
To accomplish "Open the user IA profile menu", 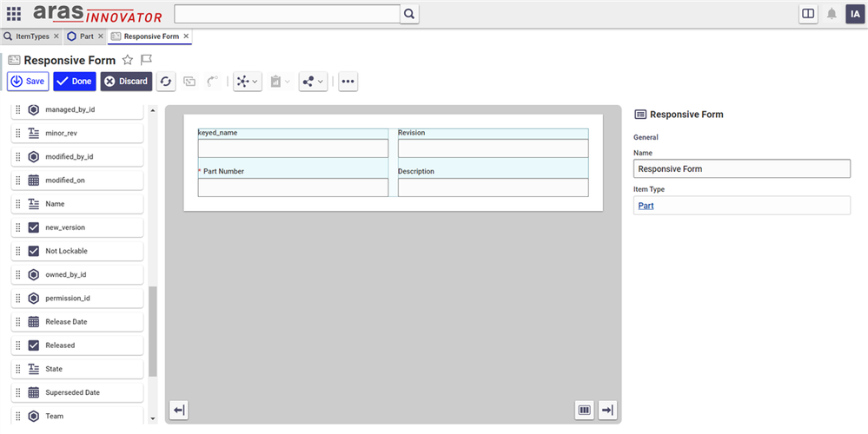I will click(x=855, y=14).
